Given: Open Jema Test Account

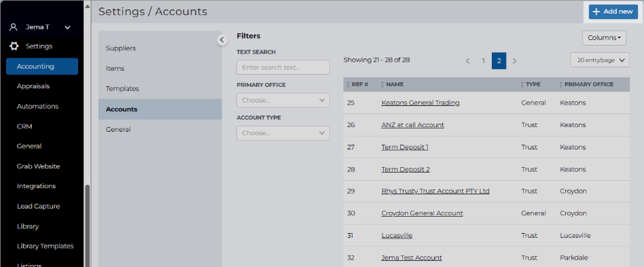Looking at the screenshot, I should [x=412, y=257].
